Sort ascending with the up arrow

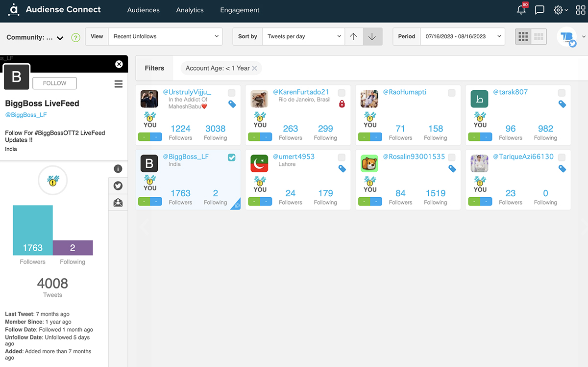coord(353,36)
